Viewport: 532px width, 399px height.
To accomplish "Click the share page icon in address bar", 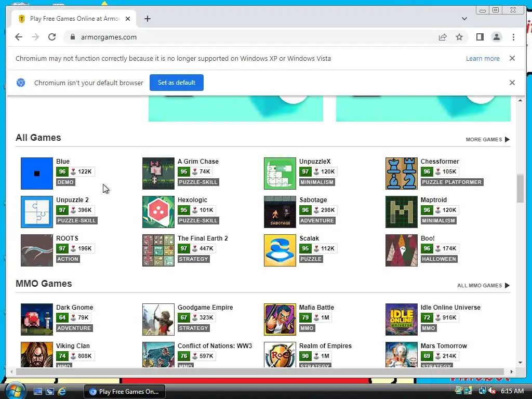I will pyautogui.click(x=443, y=37).
